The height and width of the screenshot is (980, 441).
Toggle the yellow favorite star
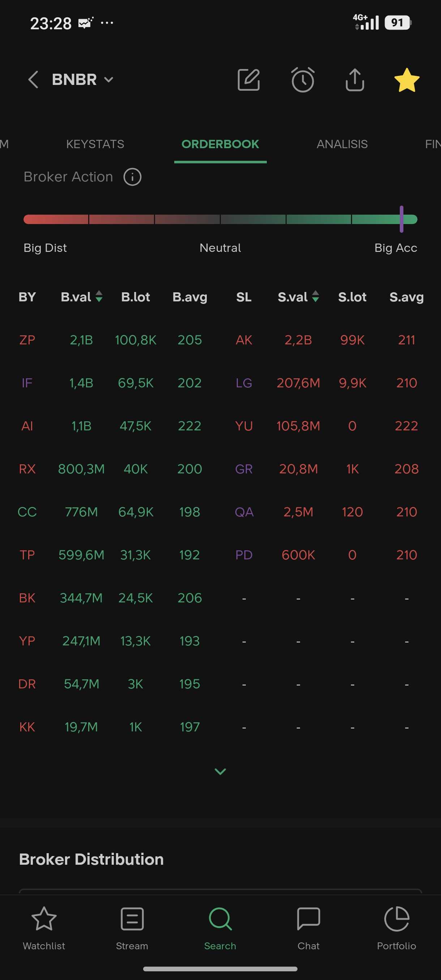tap(406, 80)
